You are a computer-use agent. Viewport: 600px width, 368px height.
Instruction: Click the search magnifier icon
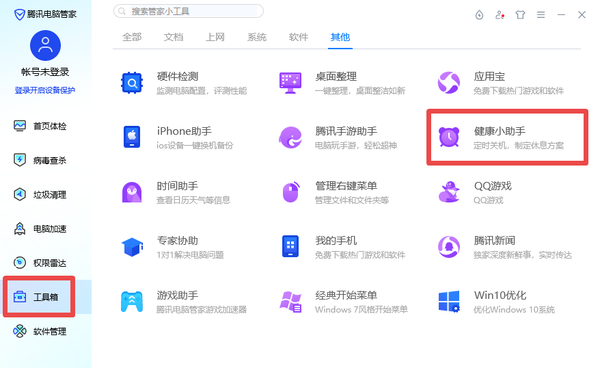(x=122, y=11)
